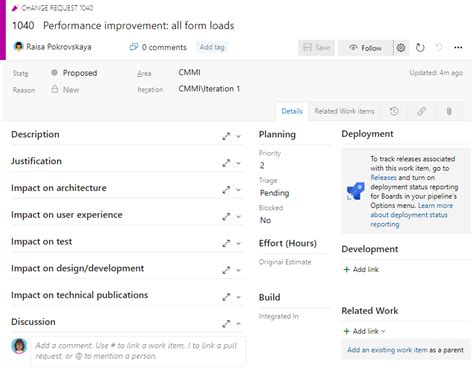This screenshot has width=474, height=375.
Task: Click the 0 comments text
Action: click(x=164, y=47)
